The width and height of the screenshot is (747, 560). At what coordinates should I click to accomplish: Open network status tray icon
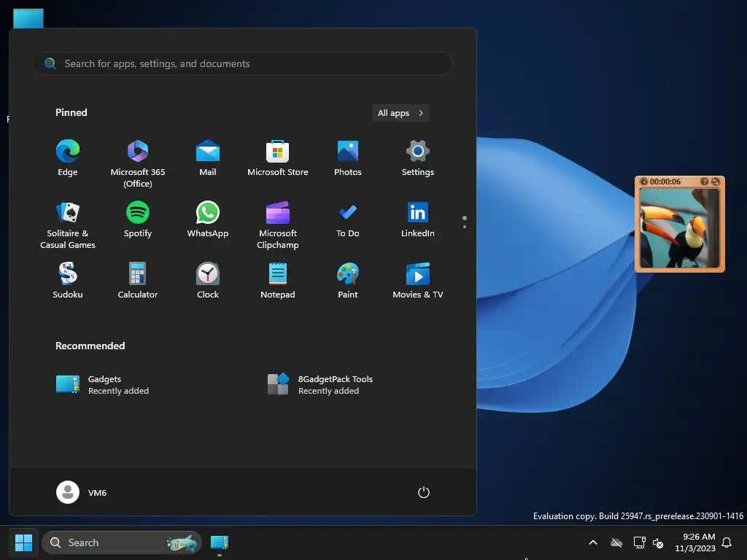click(x=639, y=542)
